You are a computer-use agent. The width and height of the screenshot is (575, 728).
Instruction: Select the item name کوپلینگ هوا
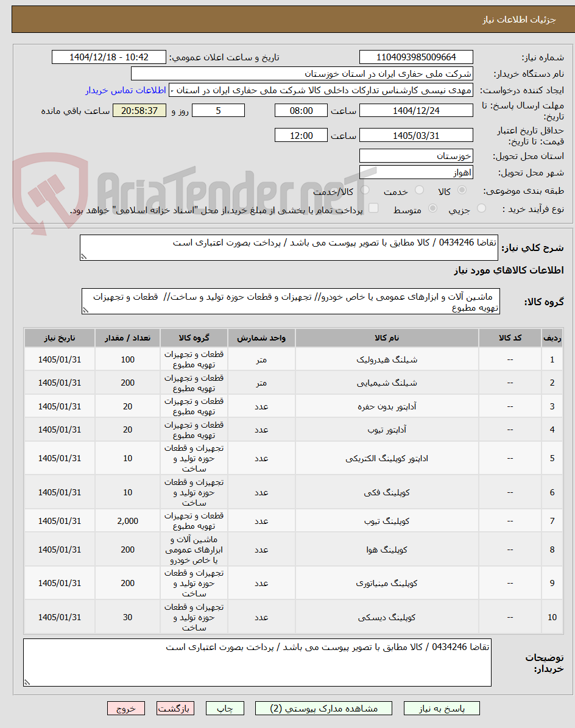[x=387, y=550]
